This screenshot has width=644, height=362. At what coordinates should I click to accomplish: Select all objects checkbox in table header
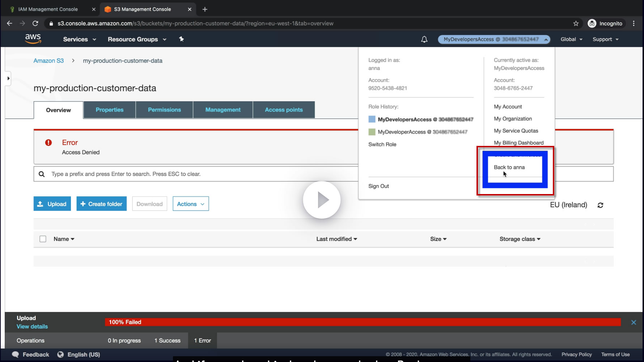pos(43,239)
